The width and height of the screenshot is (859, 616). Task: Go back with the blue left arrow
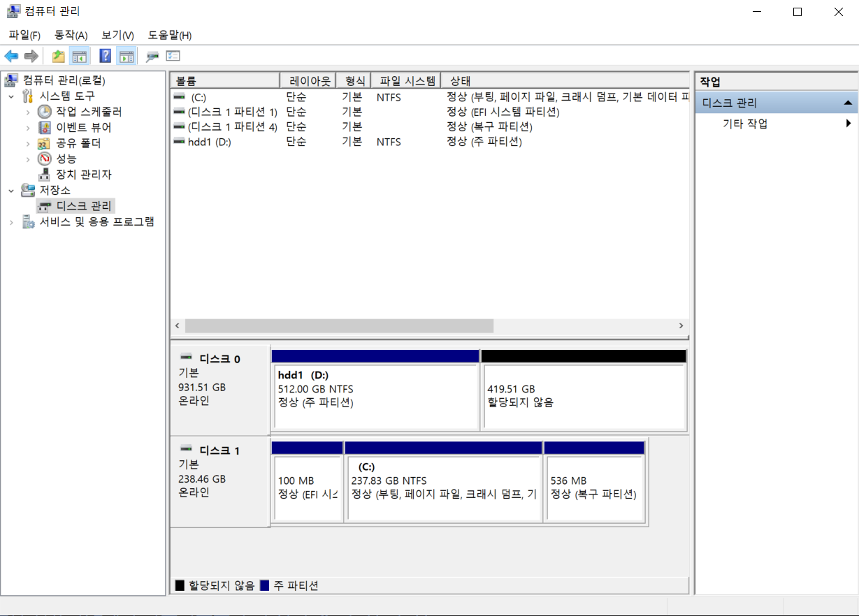11,57
